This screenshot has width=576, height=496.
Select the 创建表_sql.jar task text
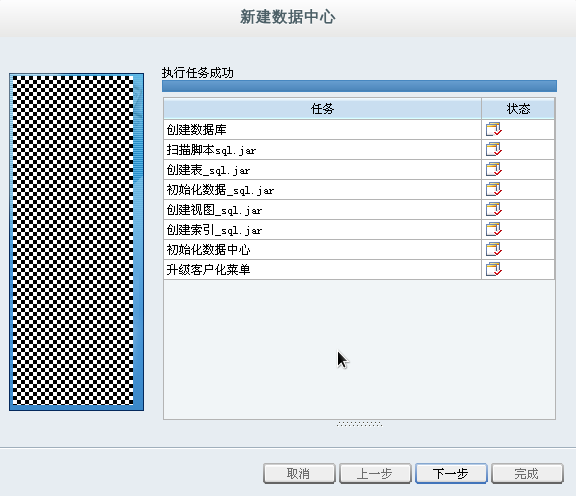tap(208, 169)
